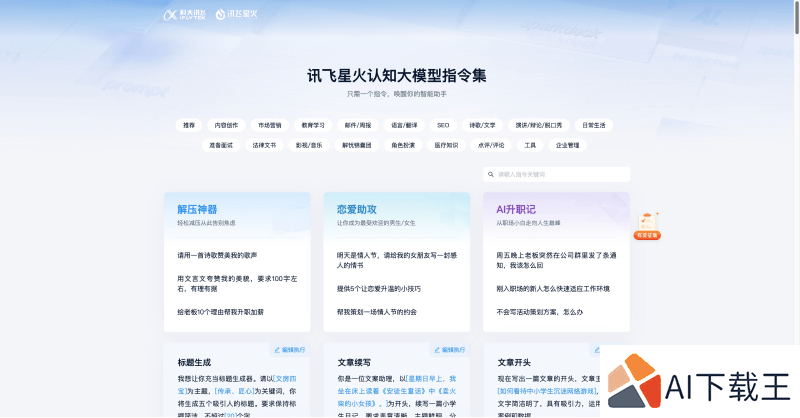Select the 工具 category tab
Viewport: 800px width, 418px height.
(530, 145)
